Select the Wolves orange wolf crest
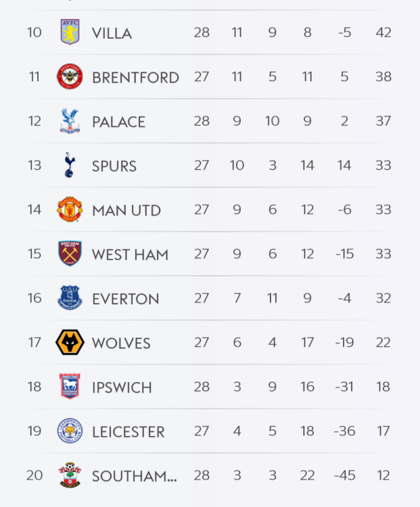This screenshot has height=507, width=420. tap(69, 343)
